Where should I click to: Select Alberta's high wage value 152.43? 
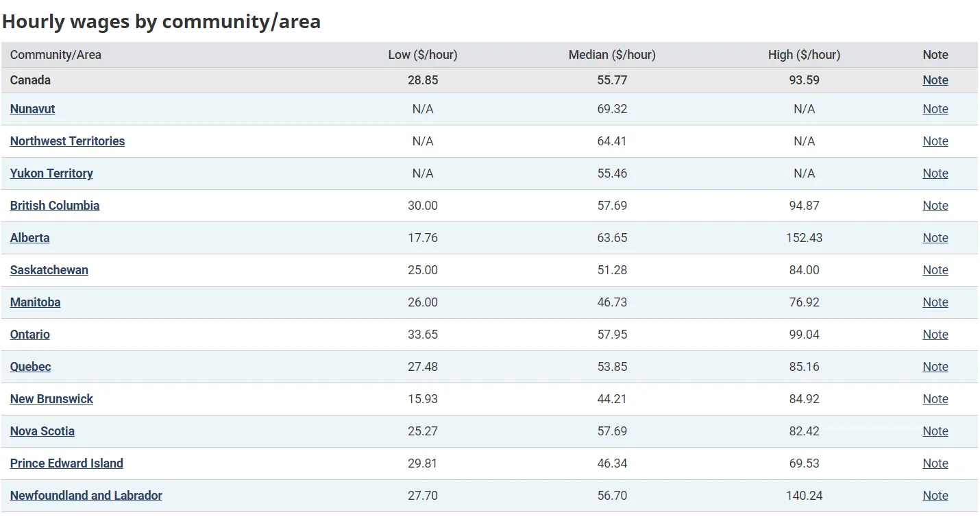(x=804, y=238)
